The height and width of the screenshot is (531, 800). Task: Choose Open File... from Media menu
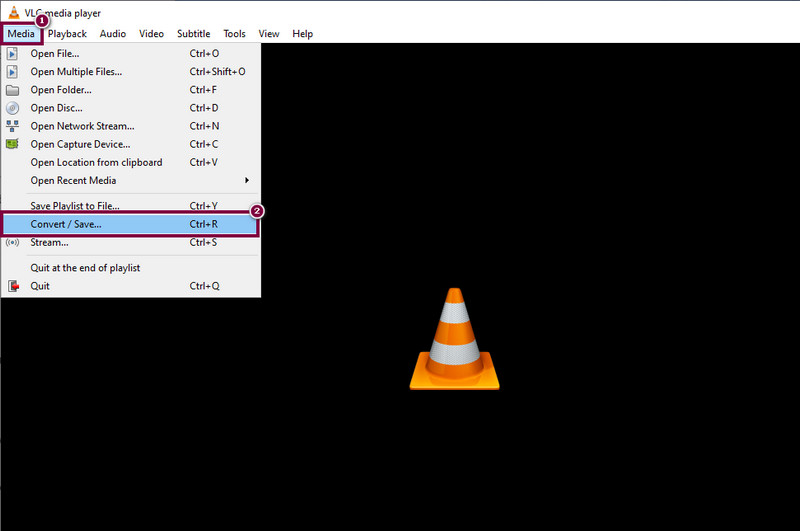coord(131,54)
